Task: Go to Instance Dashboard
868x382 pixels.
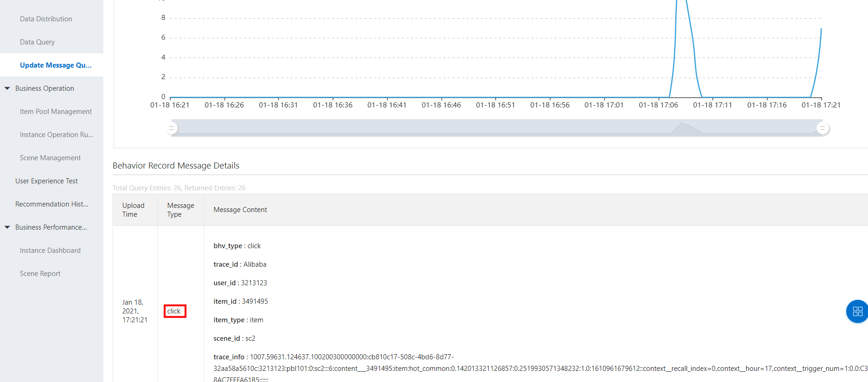Action: [x=50, y=250]
